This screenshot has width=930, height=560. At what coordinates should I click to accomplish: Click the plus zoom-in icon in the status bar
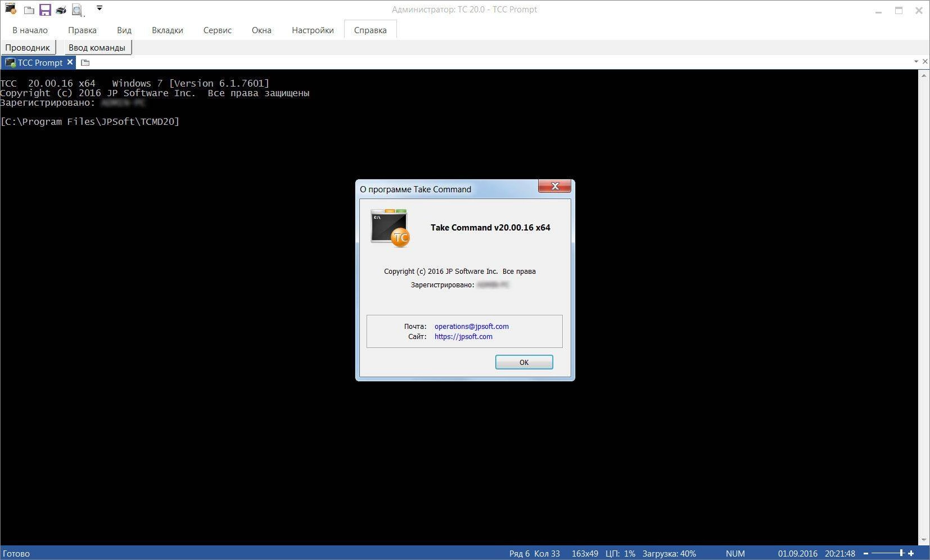(911, 553)
